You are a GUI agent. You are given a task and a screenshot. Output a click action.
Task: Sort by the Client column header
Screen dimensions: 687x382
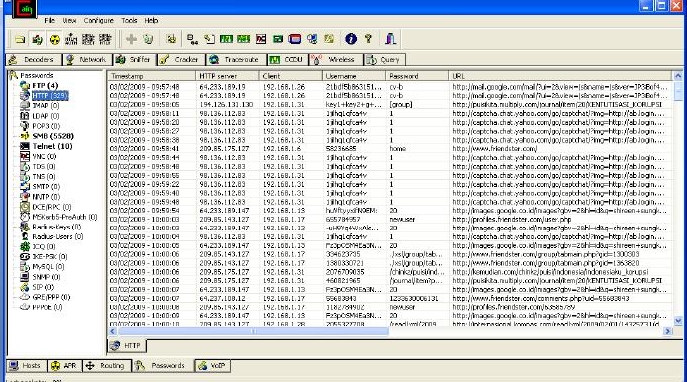(x=290, y=76)
